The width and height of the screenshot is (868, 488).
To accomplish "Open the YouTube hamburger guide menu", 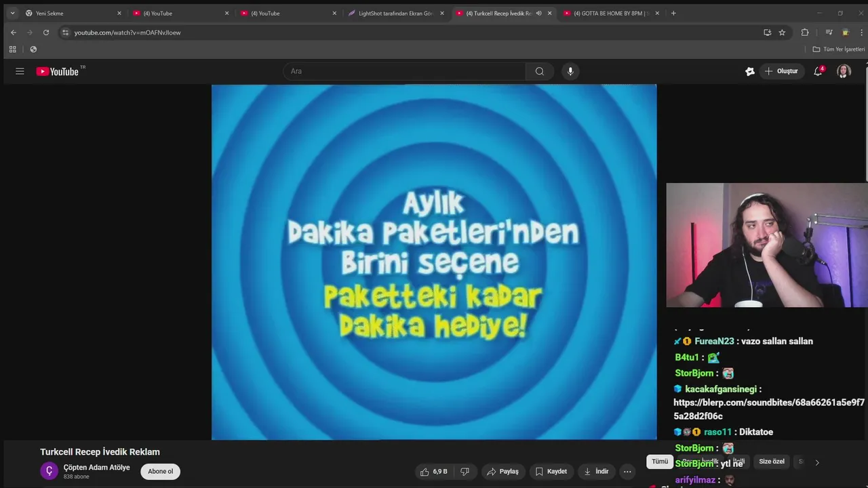I will click(20, 71).
